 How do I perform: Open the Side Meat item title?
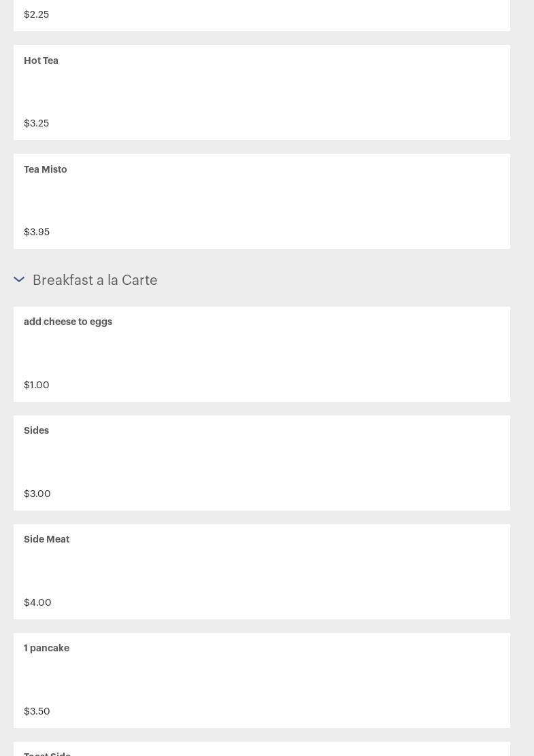(47, 539)
